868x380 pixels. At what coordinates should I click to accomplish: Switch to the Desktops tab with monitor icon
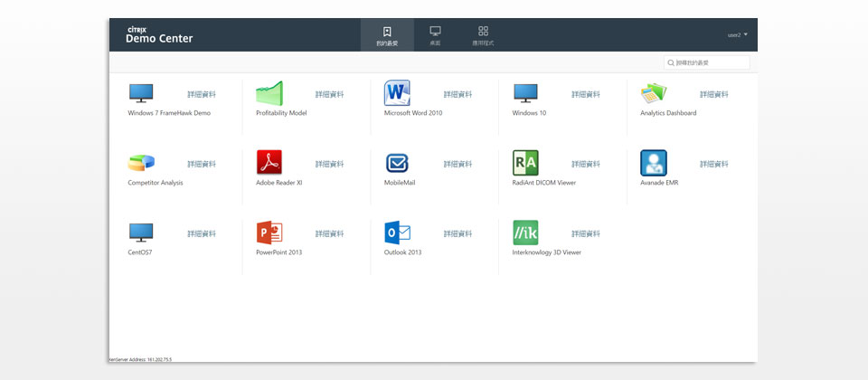pyautogui.click(x=435, y=34)
